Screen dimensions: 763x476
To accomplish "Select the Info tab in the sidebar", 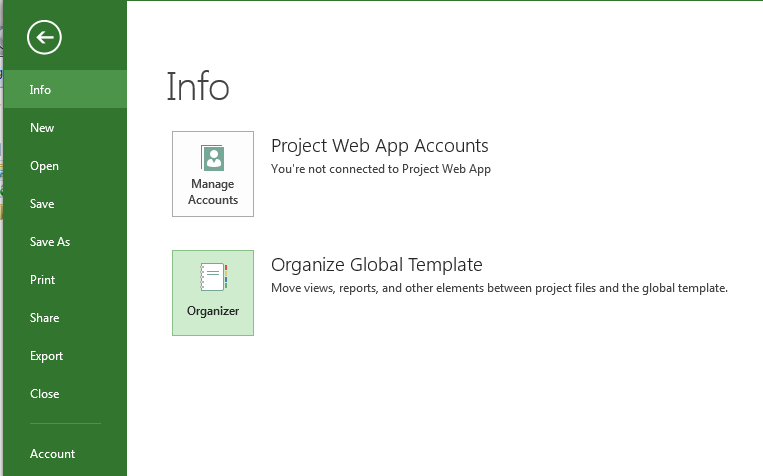I will 40,90.
